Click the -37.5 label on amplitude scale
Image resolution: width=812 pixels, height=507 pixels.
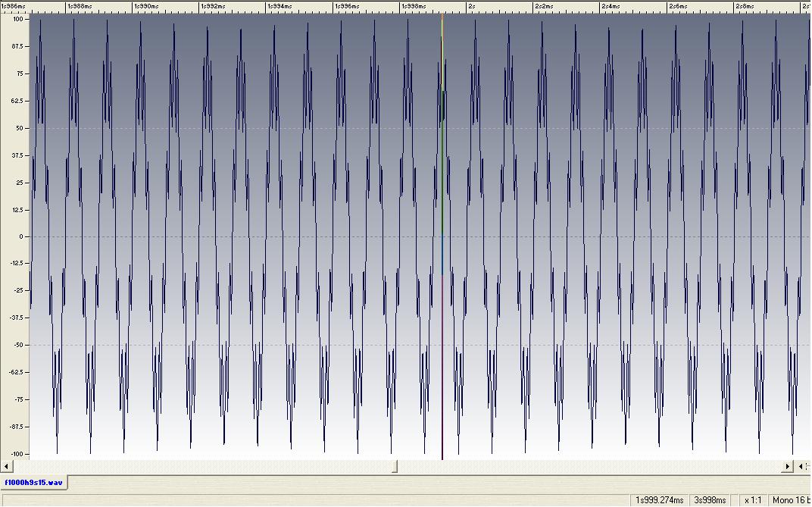[x=16, y=318]
